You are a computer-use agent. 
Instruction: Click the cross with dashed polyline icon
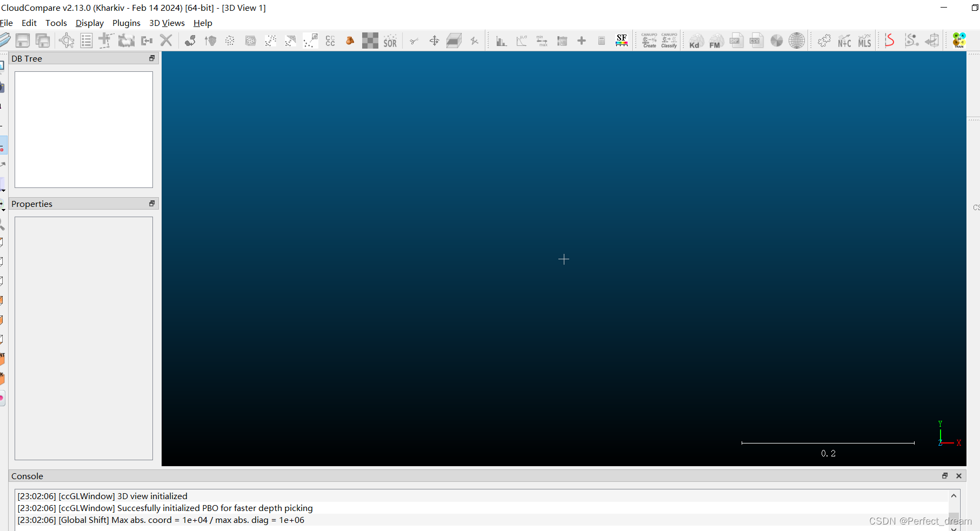click(x=105, y=41)
